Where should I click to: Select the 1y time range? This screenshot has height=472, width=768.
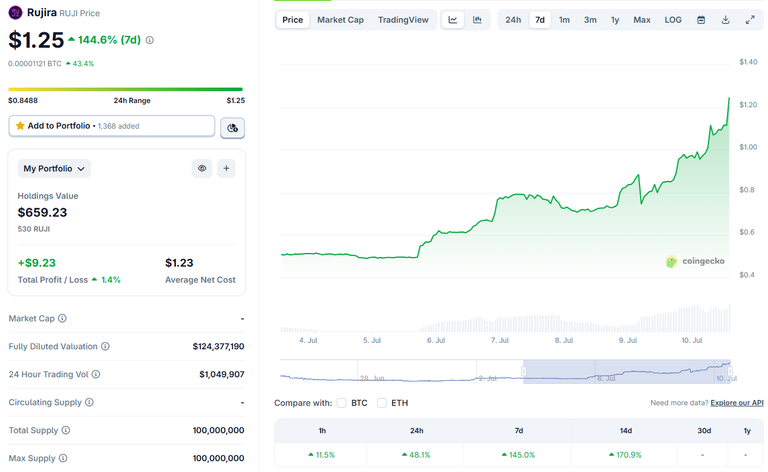click(x=615, y=20)
